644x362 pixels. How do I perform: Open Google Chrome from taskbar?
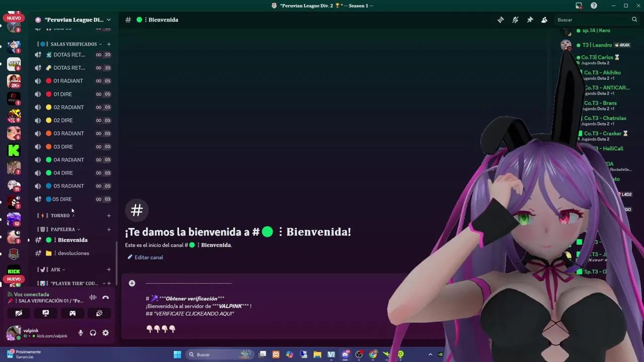click(x=373, y=354)
